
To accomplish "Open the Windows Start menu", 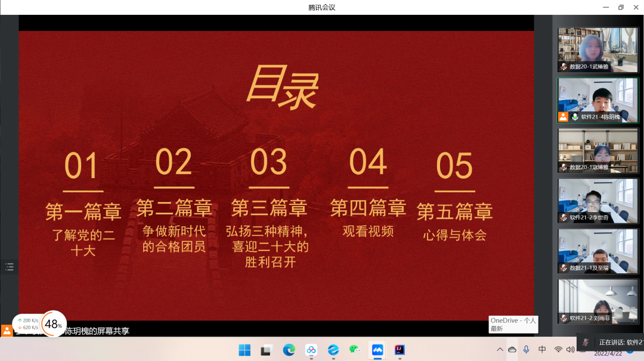I will click(244, 350).
